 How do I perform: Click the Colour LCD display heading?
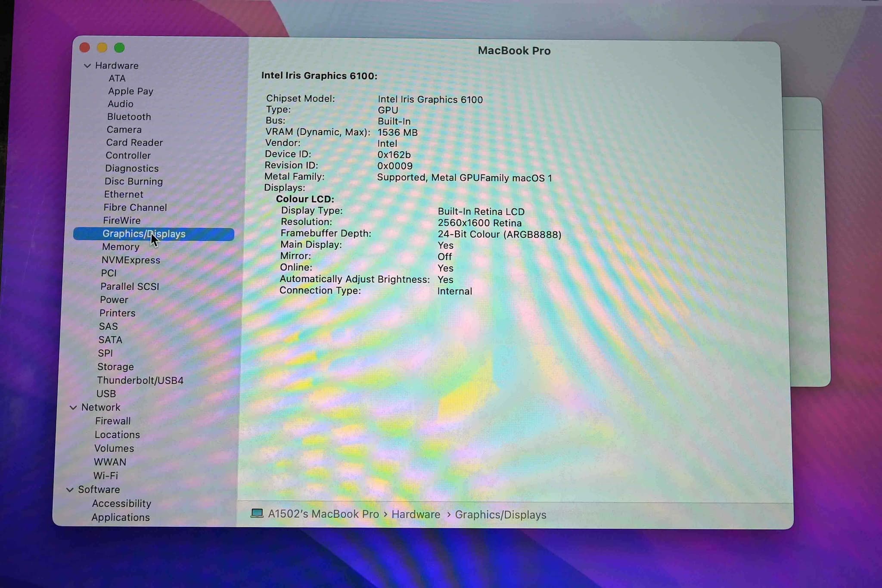click(x=305, y=199)
